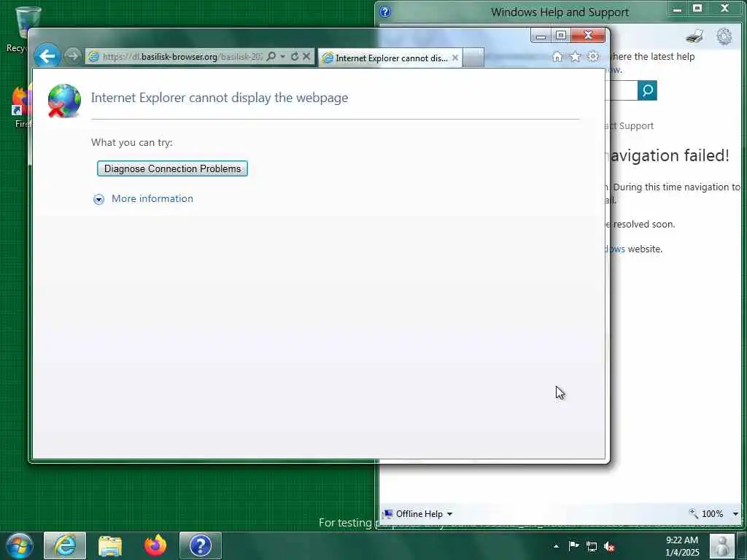Go back in Internet Explorer
Viewport: 747px width, 560px height.
click(x=47, y=56)
